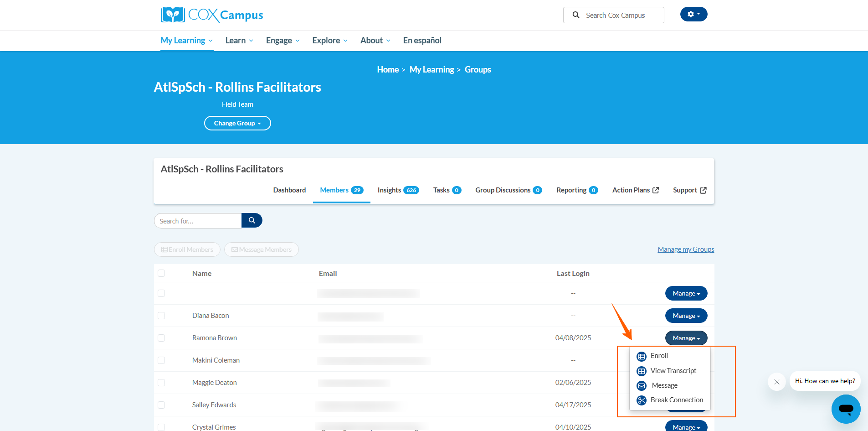Open Action Plans external link
This screenshot has height=431, width=868.
click(x=635, y=190)
